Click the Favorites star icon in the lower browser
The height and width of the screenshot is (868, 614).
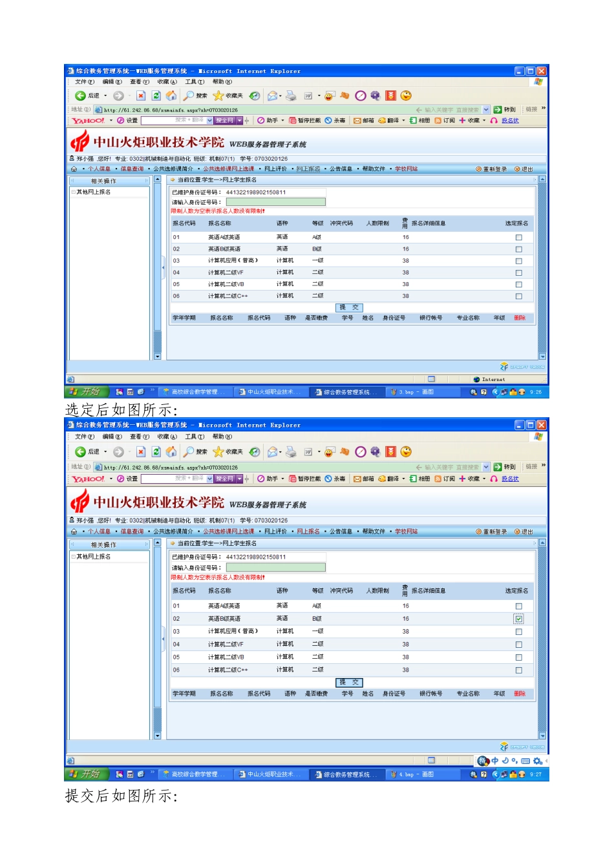coord(218,451)
